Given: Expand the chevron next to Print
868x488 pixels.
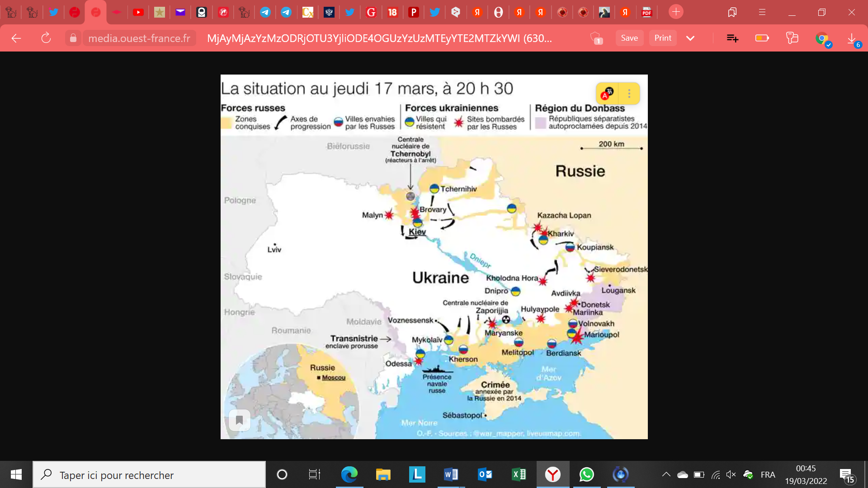Looking at the screenshot, I should click(x=690, y=38).
